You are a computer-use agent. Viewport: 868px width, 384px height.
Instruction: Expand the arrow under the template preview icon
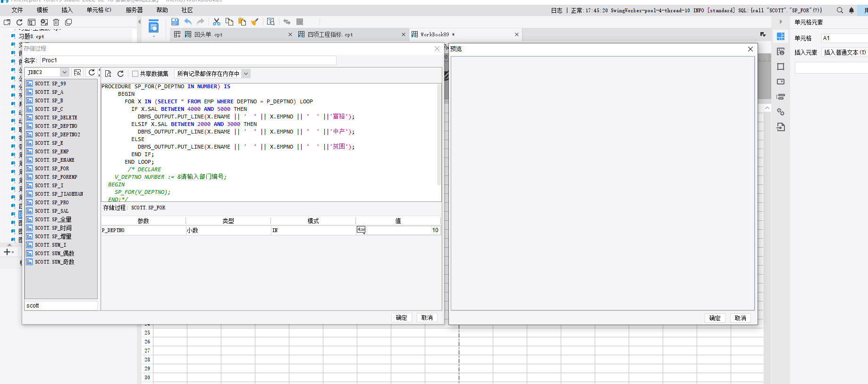pyautogui.click(x=153, y=36)
